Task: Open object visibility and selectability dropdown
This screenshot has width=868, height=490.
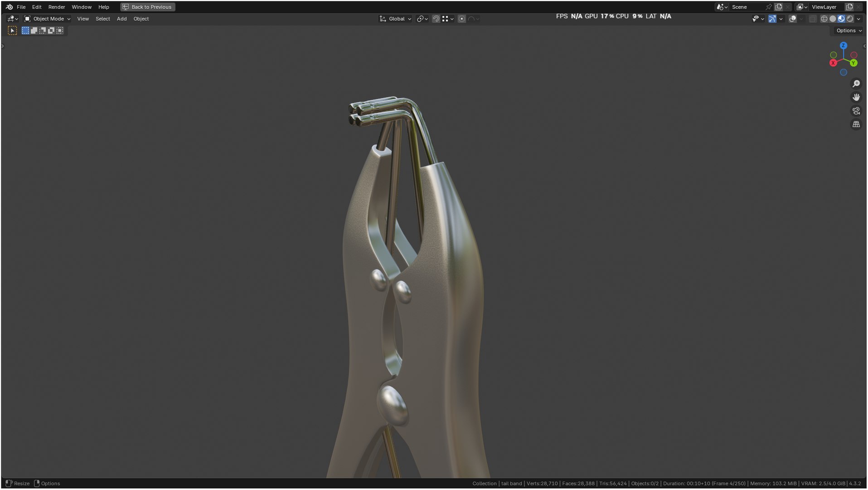Action: 758,19
